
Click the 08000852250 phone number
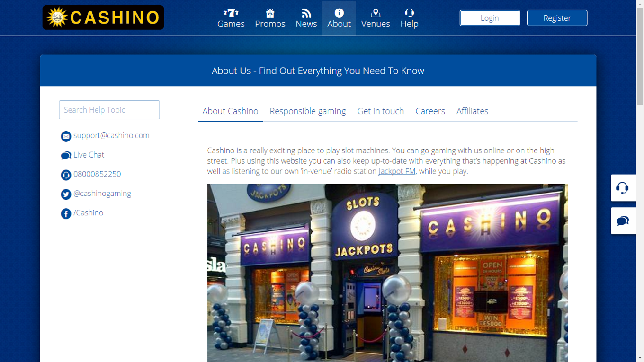(x=97, y=174)
